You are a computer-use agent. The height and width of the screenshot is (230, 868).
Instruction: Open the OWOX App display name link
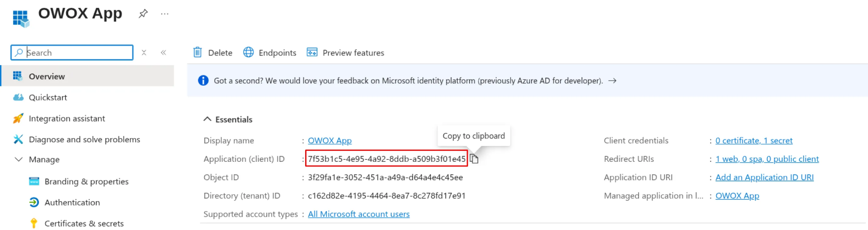[x=330, y=141]
